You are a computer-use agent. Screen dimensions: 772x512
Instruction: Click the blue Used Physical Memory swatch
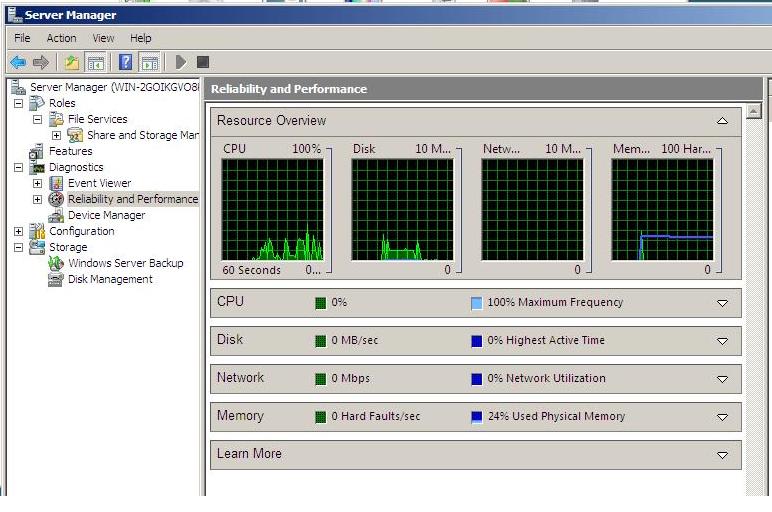(x=476, y=417)
